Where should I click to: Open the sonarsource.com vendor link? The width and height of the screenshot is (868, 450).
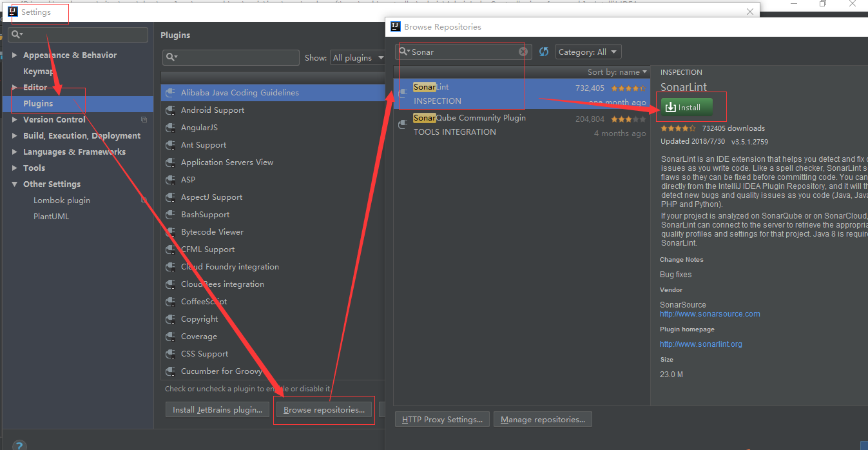click(x=709, y=314)
